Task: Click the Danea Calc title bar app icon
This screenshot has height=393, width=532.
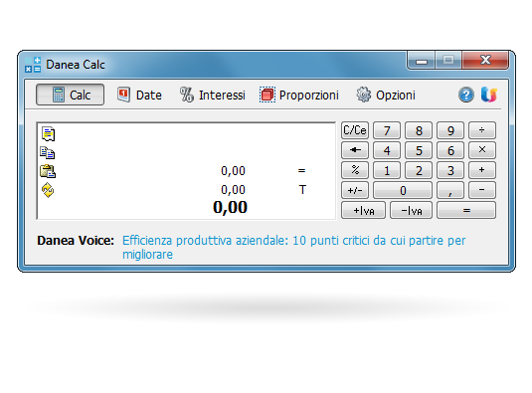Action: pos(33,65)
